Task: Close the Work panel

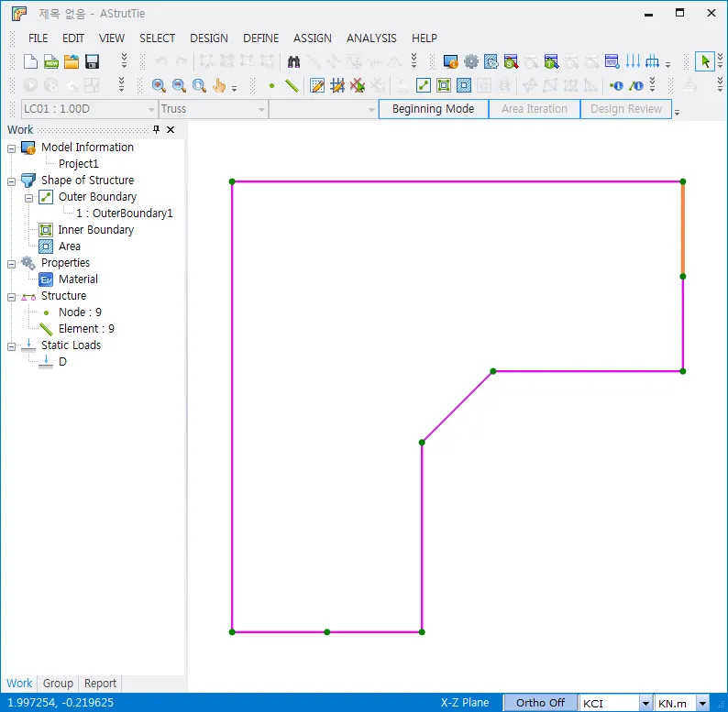Action: (171, 129)
